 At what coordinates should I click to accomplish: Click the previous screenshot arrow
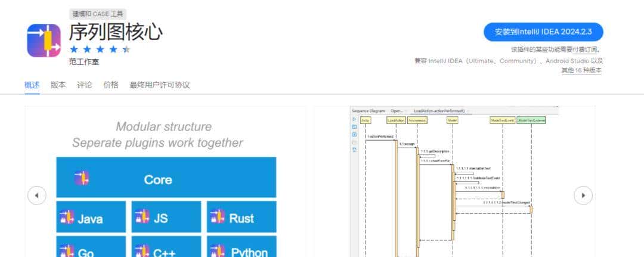[36, 196]
